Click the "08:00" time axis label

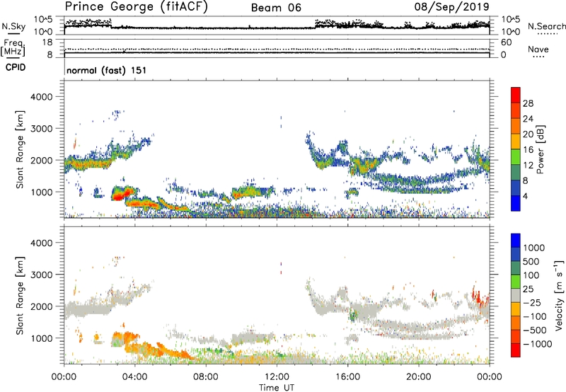pos(205,377)
